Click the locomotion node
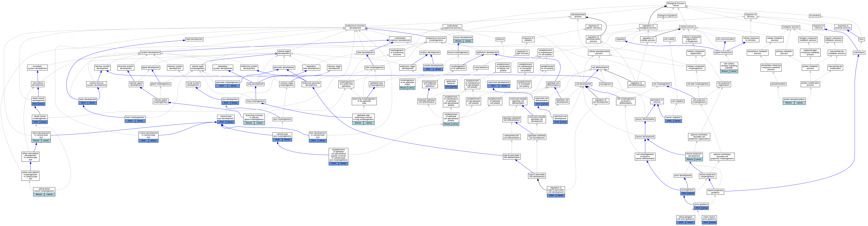Image resolution: width=868 pixels, height=226 pixels. (x=815, y=16)
